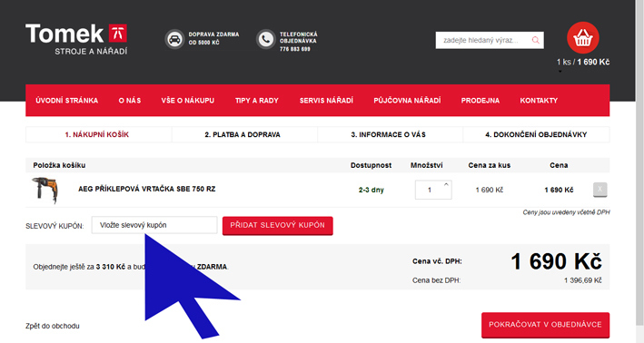
Task: Click the large total price 1 690 Kč
Action: click(556, 261)
